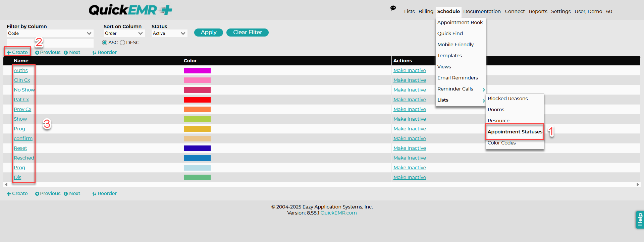Click the top Reorder icon
The width and height of the screenshot is (644, 242).
click(x=94, y=53)
